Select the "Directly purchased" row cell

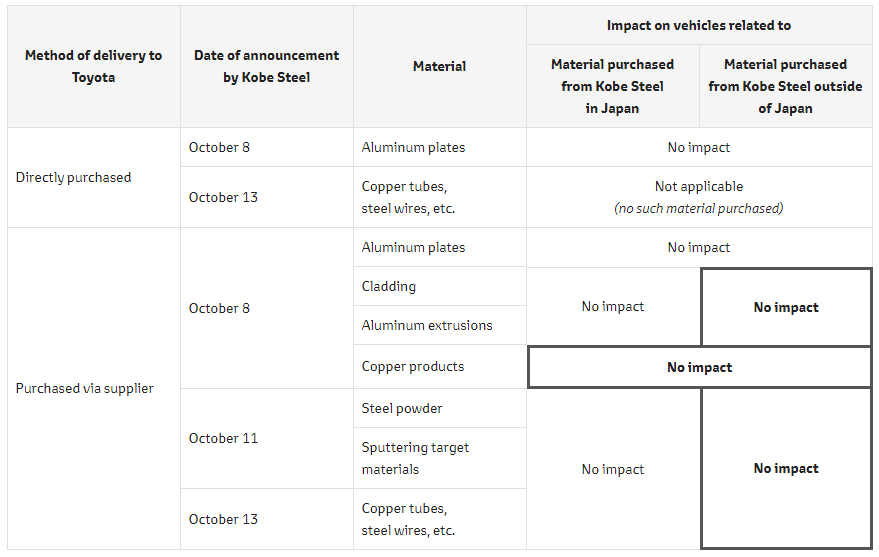pyautogui.click(x=73, y=177)
